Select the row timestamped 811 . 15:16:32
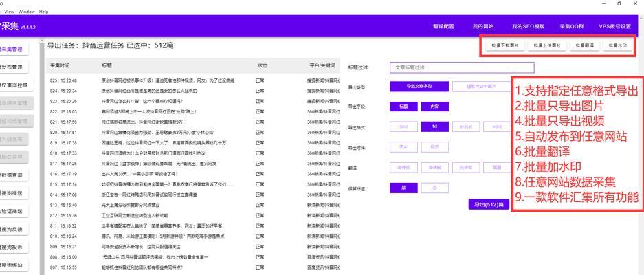Screen dimensions: 644x275 193,226
